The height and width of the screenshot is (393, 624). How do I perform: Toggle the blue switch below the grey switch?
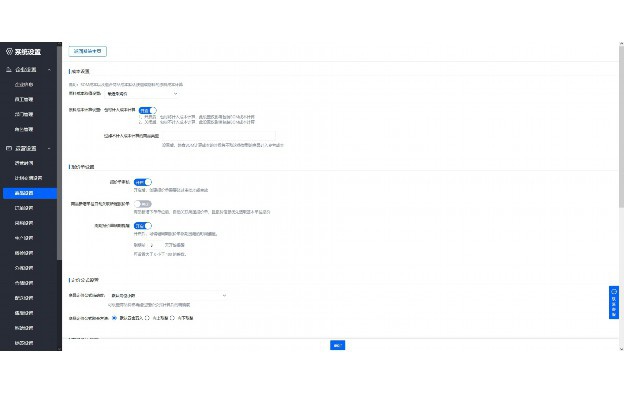(142, 226)
